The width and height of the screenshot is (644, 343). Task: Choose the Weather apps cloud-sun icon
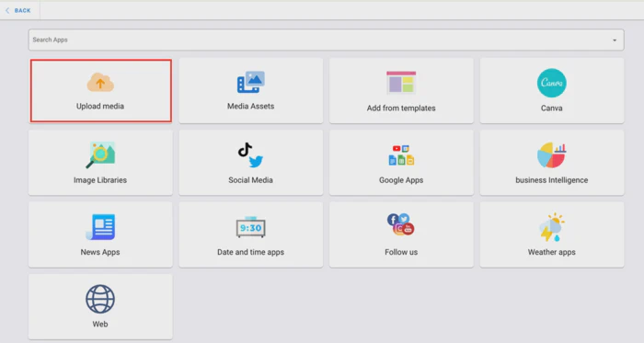[552, 227]
